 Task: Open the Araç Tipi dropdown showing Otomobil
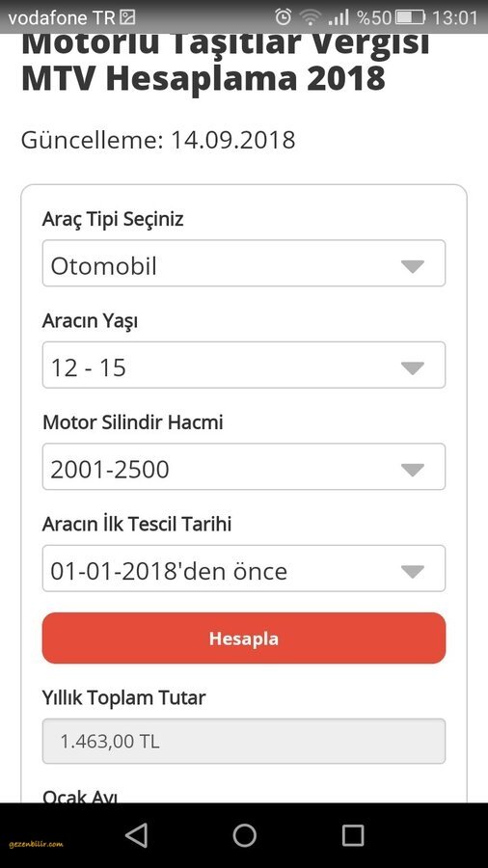[244, 263]
